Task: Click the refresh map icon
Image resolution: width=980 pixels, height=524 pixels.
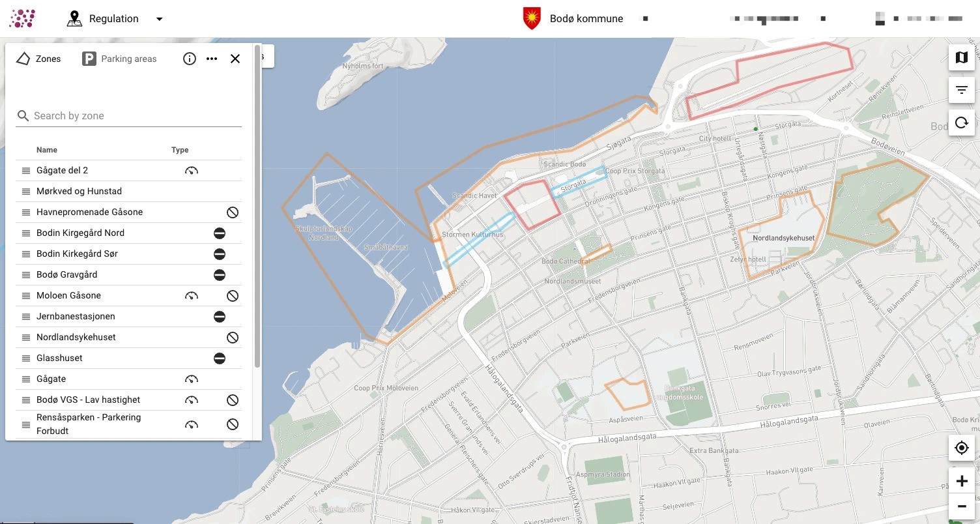Action: 961,123
